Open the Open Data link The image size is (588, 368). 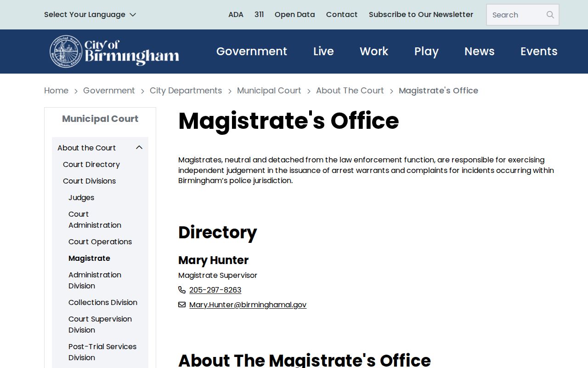295,14
